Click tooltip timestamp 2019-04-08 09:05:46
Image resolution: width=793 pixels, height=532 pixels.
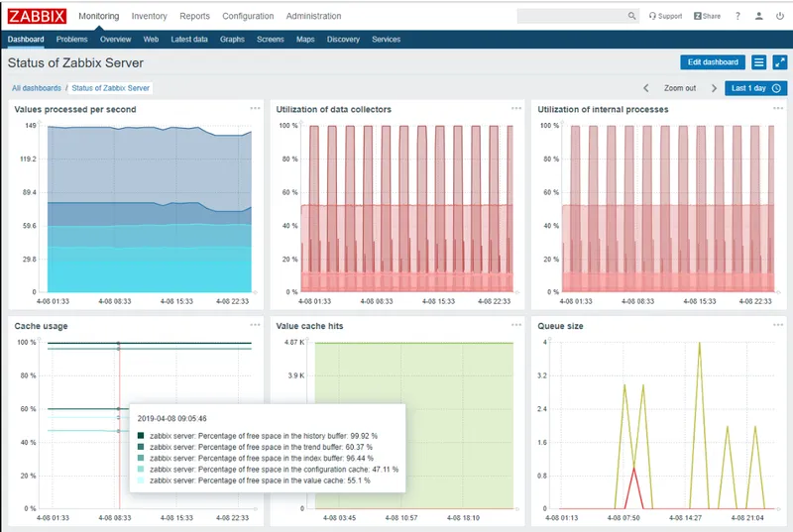171,418
